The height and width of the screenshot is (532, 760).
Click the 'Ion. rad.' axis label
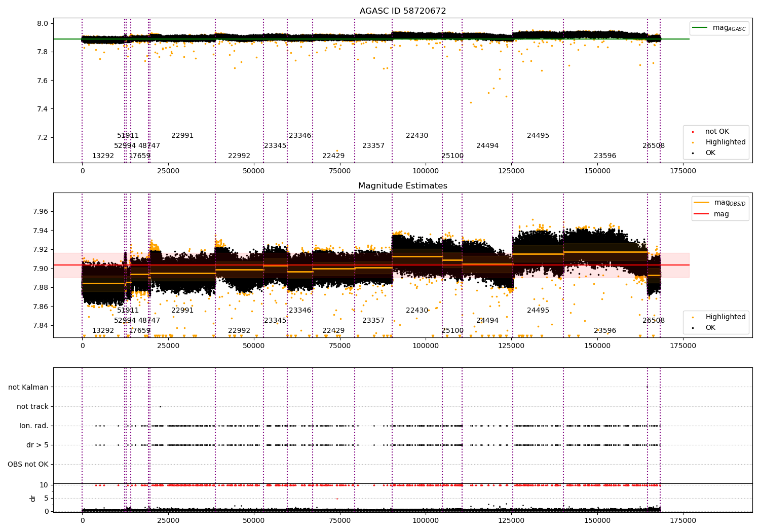click(x=34, y=426)
